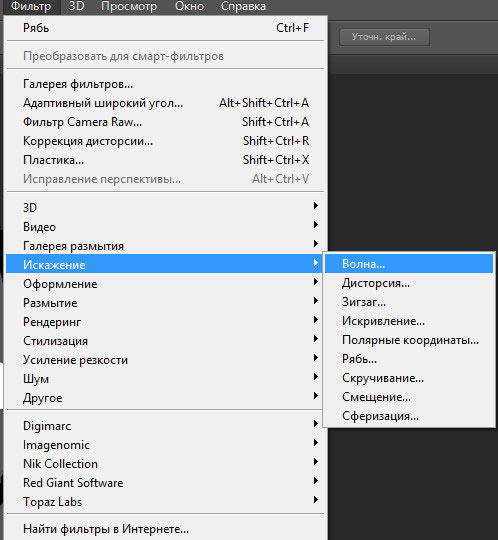
Task: Reapply last filter Рябь with Ctrl+F
Action: coord(165,28)
